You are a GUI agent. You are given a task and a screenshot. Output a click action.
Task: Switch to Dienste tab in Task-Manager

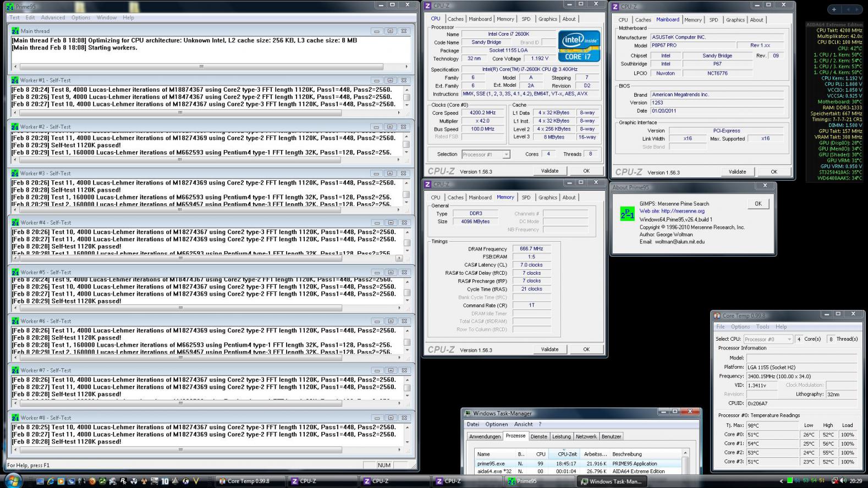(539, 436)
